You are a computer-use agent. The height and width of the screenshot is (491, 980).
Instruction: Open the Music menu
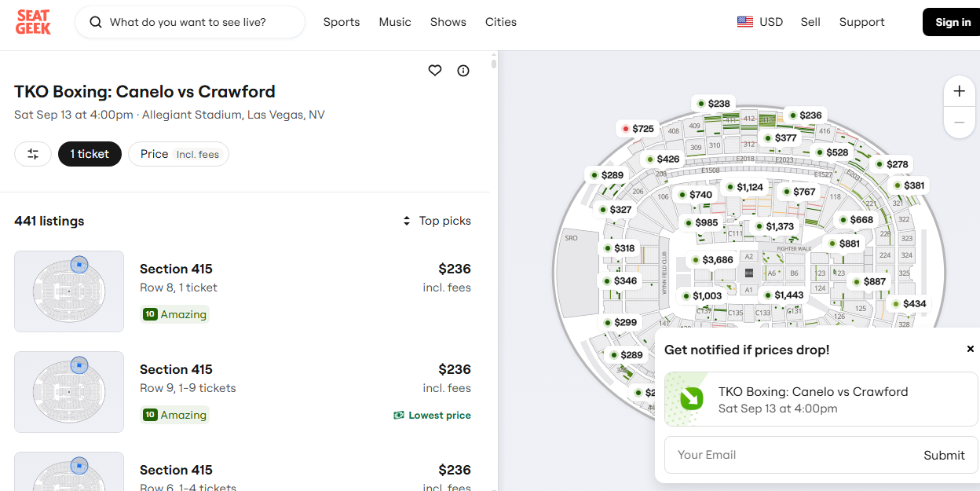click(395, 22)
